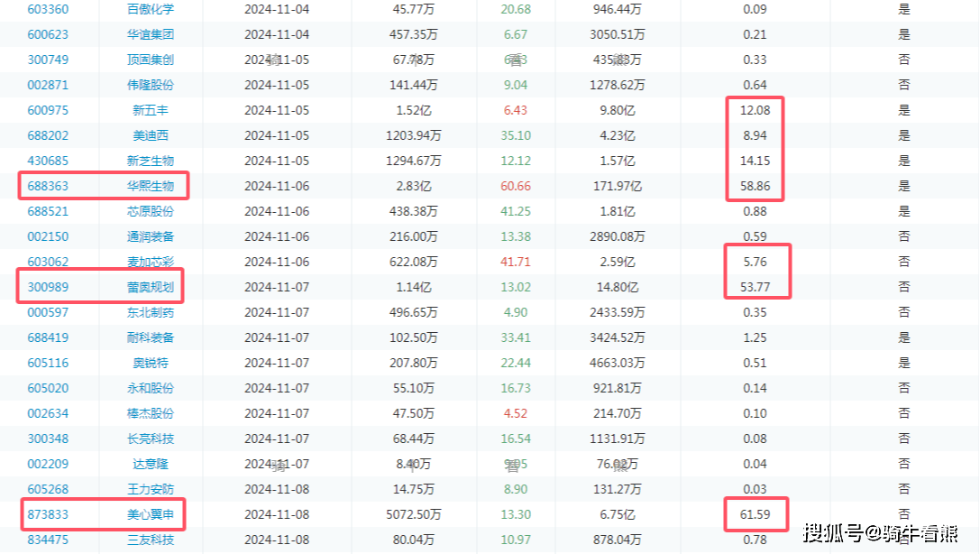Select the ratio value 53.77

(x=755, y=287)
